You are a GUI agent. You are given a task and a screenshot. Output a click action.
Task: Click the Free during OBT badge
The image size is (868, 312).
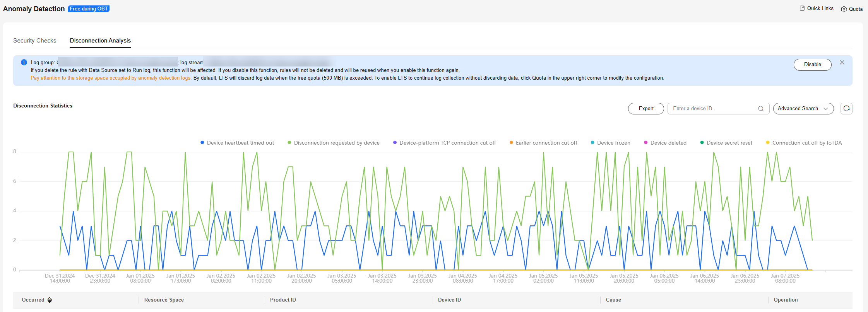coord(89,9)
